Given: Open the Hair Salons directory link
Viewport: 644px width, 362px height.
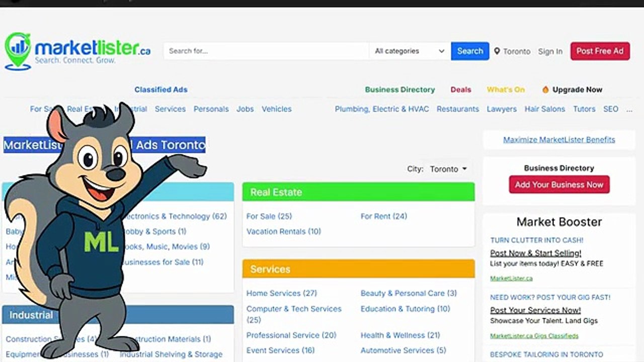Looking at the screenshot, I should [545, 109].
